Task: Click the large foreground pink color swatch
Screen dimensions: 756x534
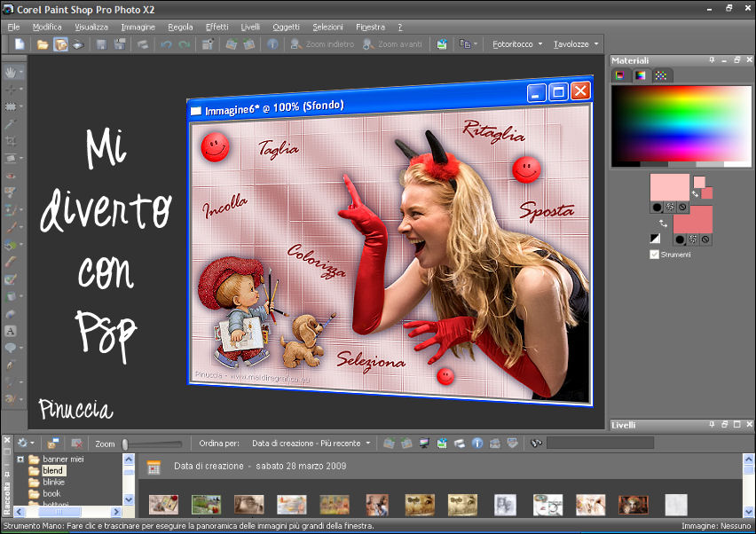Action: tap(669, 187)
